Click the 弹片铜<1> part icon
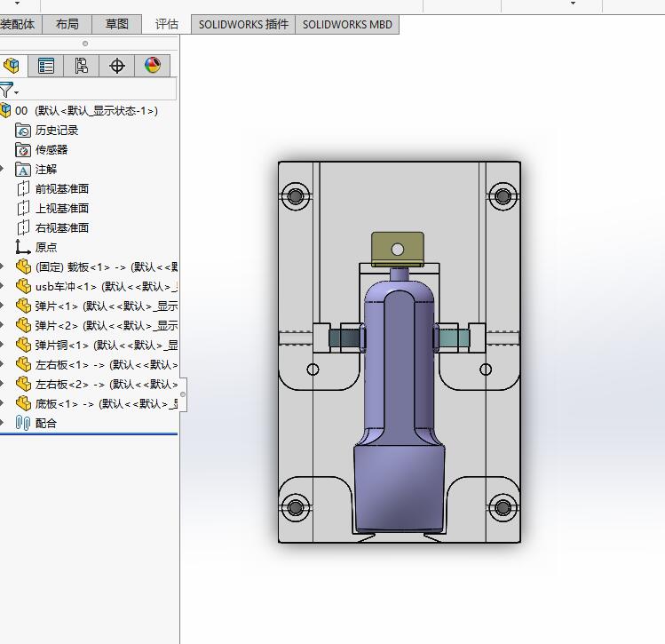 [23, 345]
